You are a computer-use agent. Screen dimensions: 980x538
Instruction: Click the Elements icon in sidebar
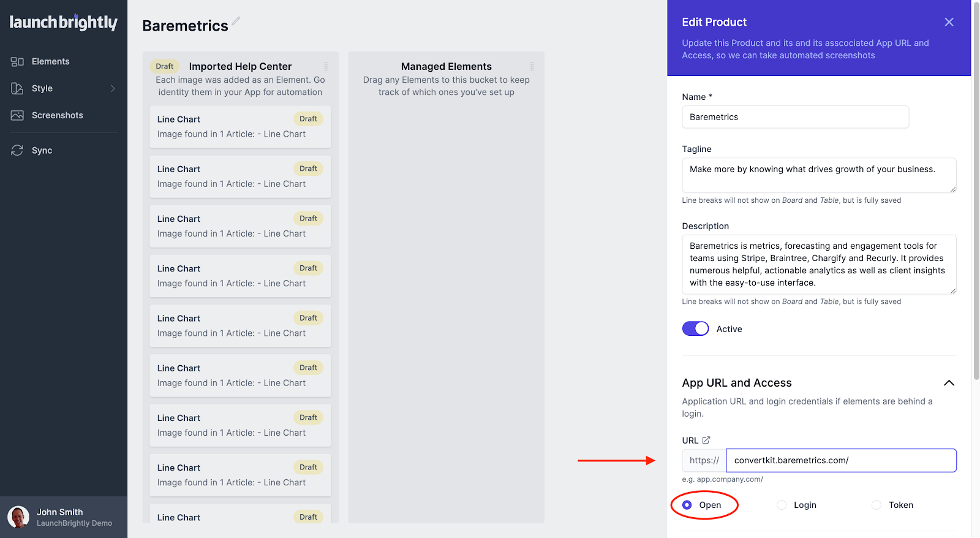tap(17, 62)
